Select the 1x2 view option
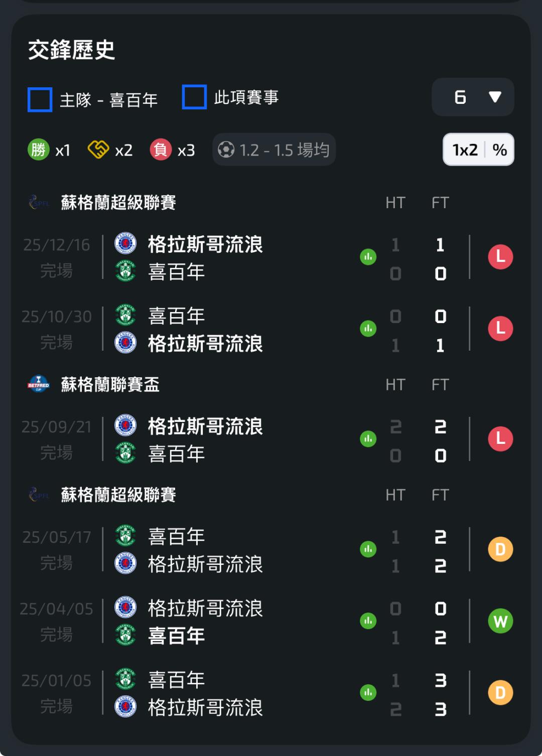Image resolution: width=542 pixels, height=756 pixels. coord(465,149)
